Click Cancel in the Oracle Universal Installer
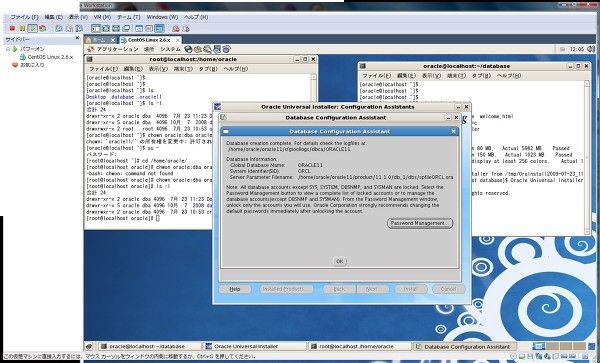The image size is (600, 363). (448, 289)
